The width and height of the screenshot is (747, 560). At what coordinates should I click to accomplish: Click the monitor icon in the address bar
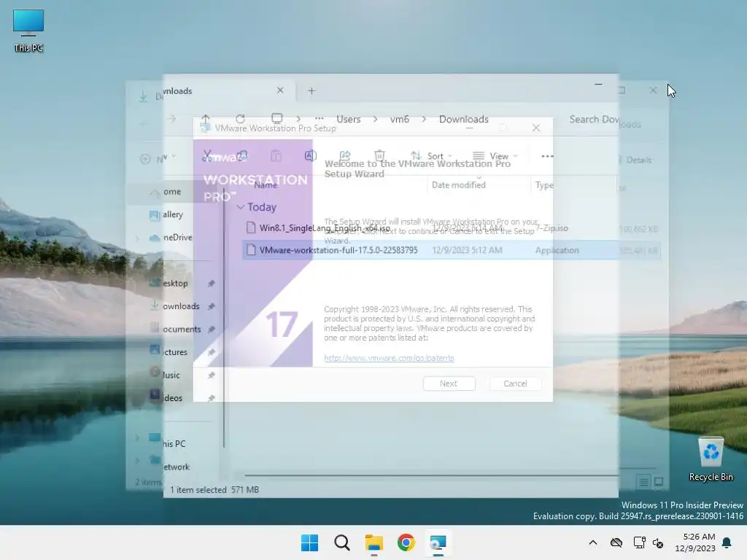coord(276,118)
